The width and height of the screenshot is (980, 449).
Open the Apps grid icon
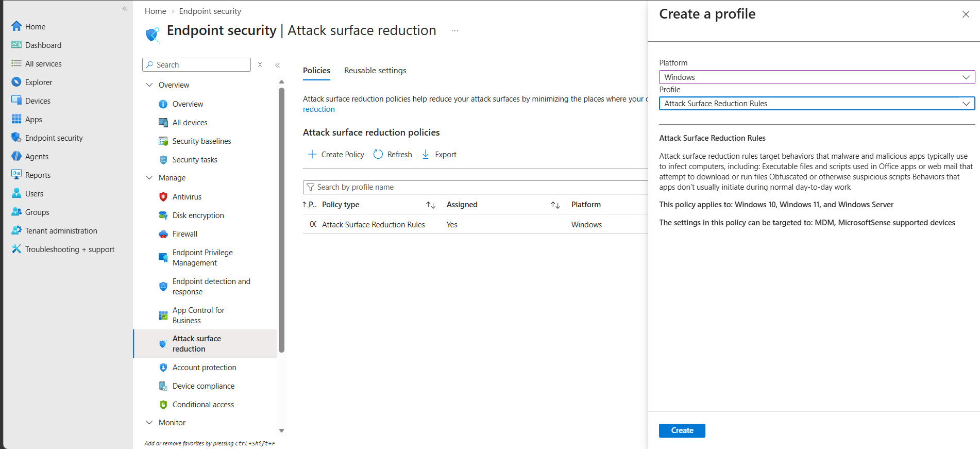[16, 119]
